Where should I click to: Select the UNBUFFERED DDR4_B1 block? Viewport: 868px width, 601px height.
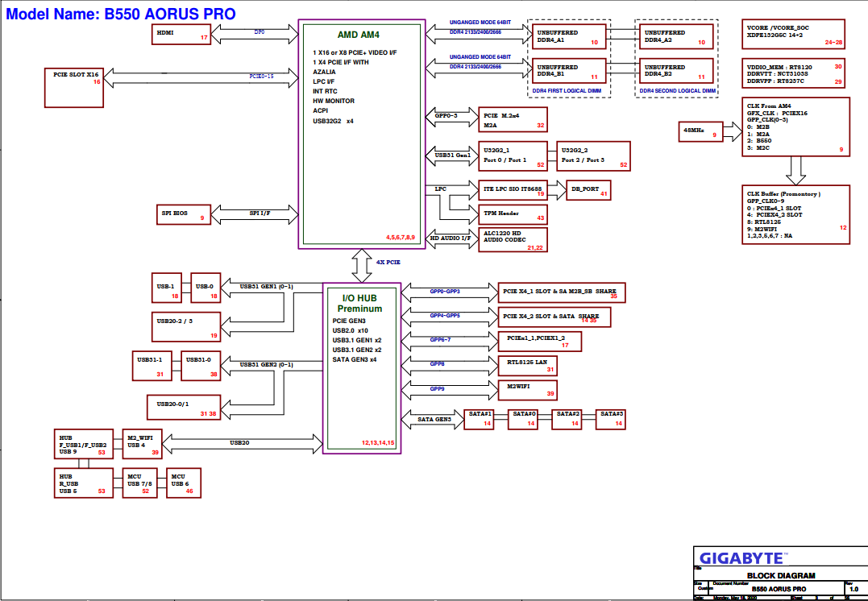coord(569,71)
